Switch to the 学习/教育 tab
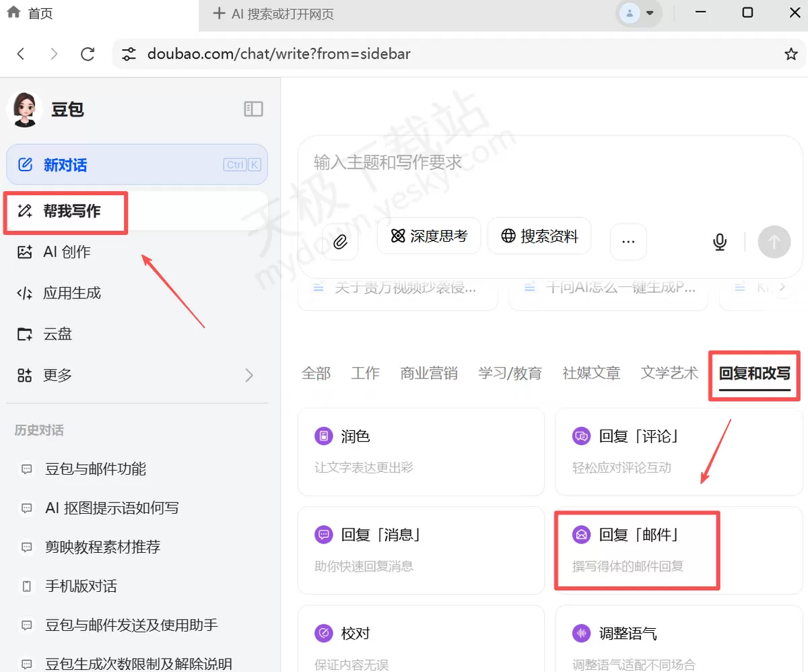This screenshot has width=808, height=672. coord(510,373)
